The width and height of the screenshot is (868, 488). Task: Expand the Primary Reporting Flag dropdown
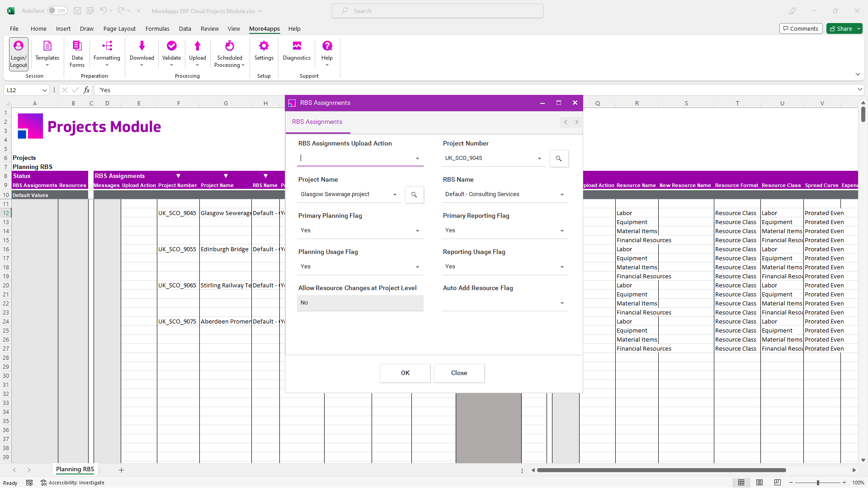(562, 230)
